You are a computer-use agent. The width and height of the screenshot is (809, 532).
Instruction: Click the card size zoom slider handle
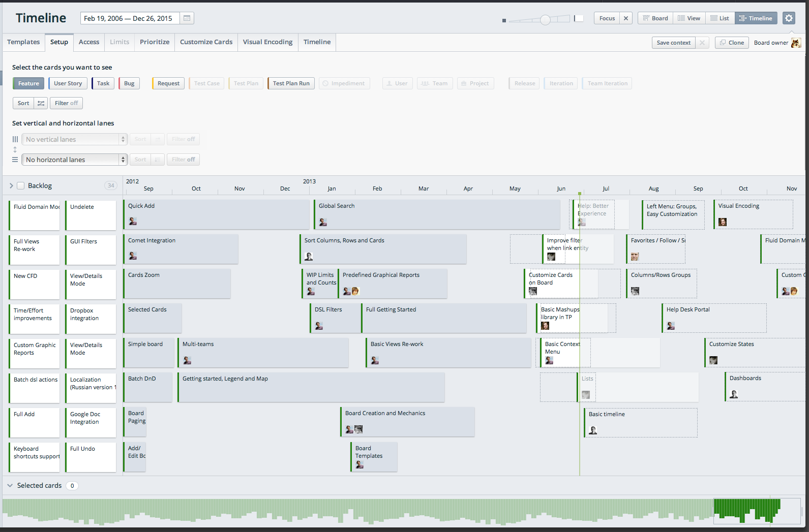click(x=545, y=20)
